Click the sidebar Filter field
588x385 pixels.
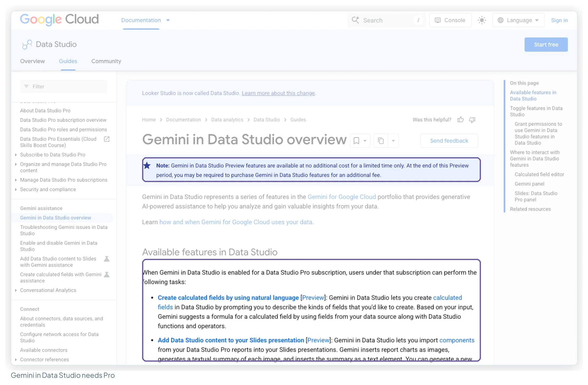(64, 86)
